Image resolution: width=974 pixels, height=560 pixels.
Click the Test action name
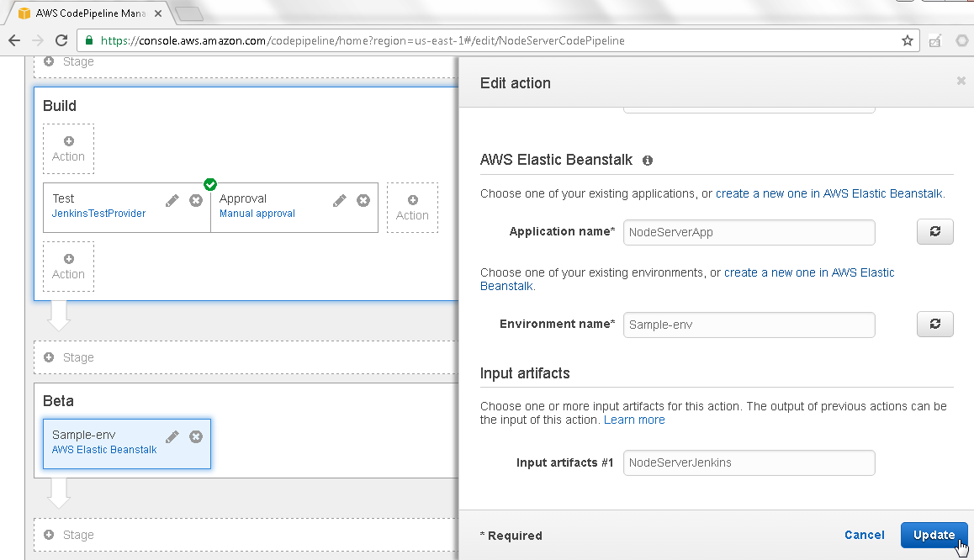tap(63, 198)
